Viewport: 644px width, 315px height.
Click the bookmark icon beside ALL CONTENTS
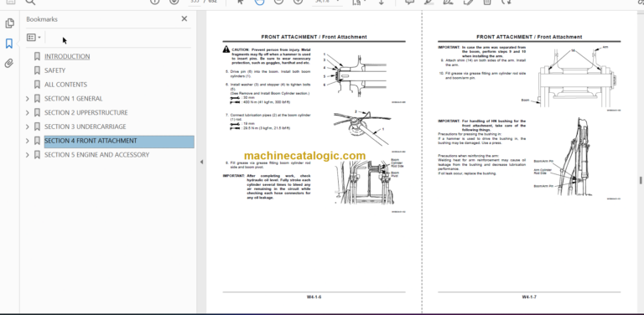[x=37, y=85]
